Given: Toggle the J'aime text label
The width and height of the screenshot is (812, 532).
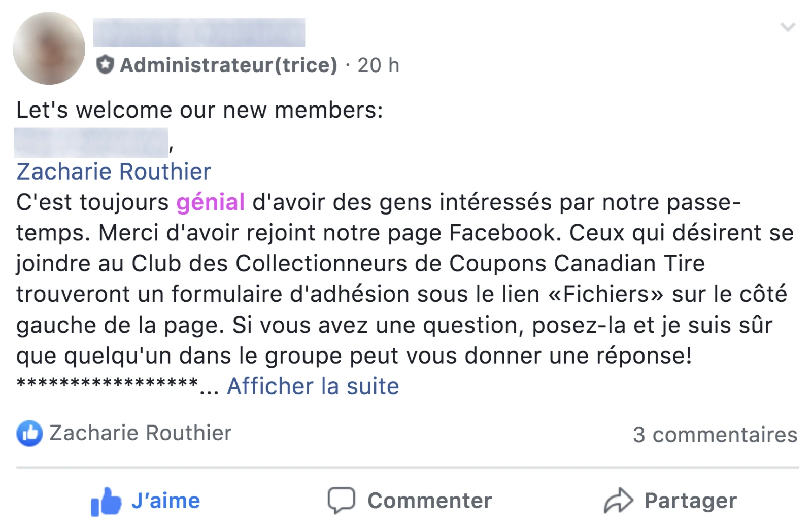Looking at the screenshot, I should (x=165, y=501).
